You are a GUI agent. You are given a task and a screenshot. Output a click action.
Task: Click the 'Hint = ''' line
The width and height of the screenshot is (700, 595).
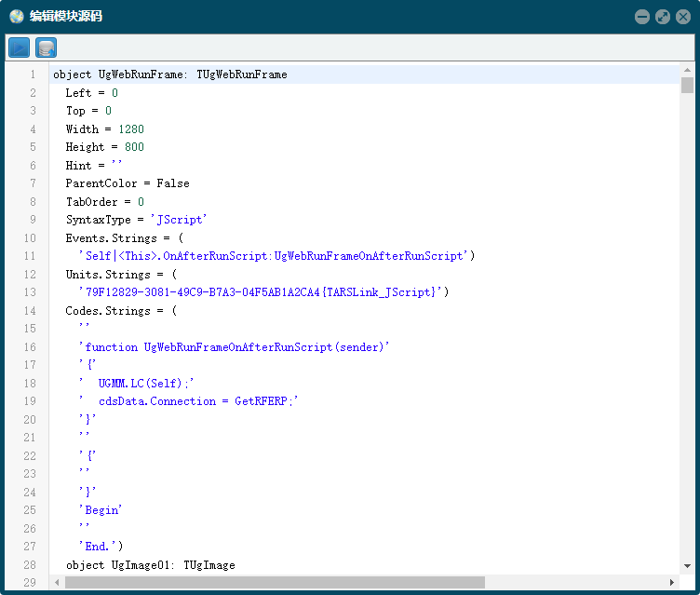point(93,166)
